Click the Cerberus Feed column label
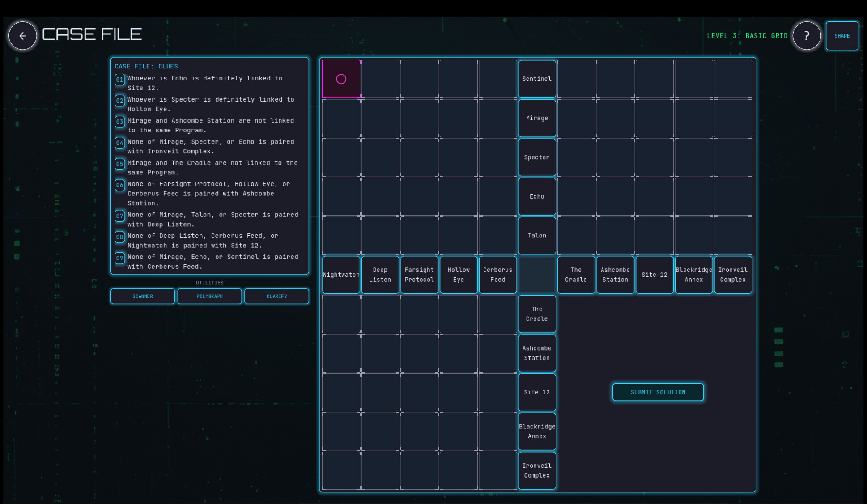 pos(497,275)
